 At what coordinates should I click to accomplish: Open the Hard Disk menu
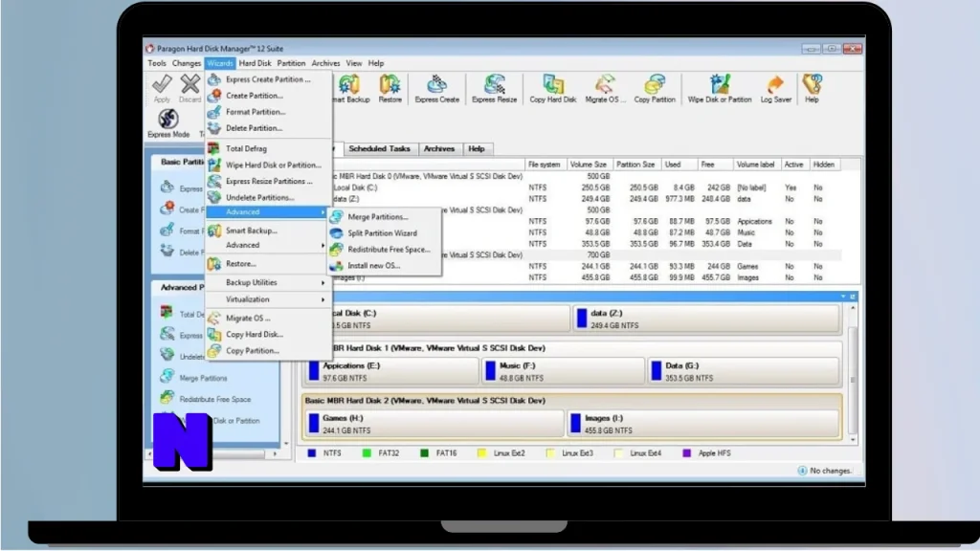255,63
